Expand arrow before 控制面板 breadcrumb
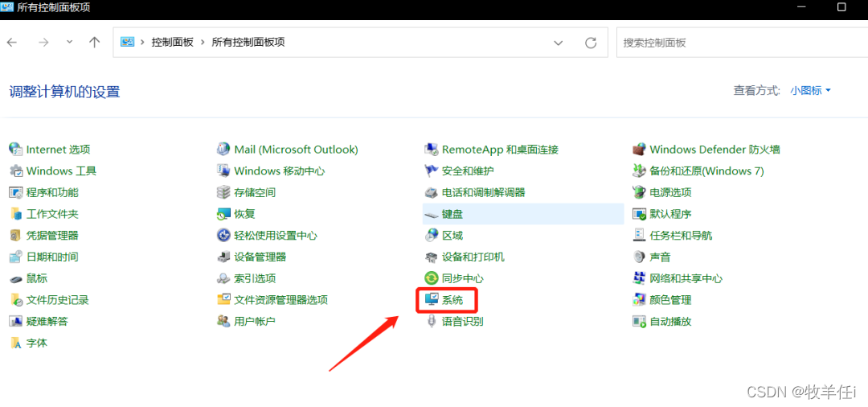The image size is (868, 407). [x=142, y=43]
